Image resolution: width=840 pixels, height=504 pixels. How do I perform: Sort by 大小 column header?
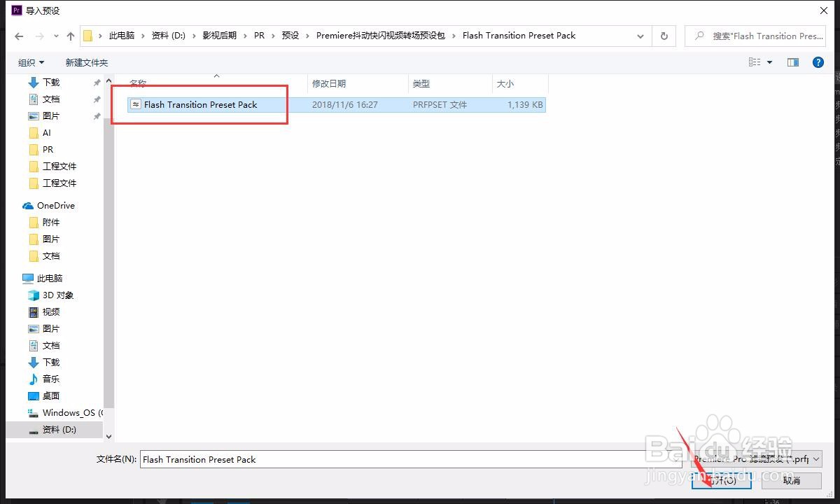pos(505,83)
